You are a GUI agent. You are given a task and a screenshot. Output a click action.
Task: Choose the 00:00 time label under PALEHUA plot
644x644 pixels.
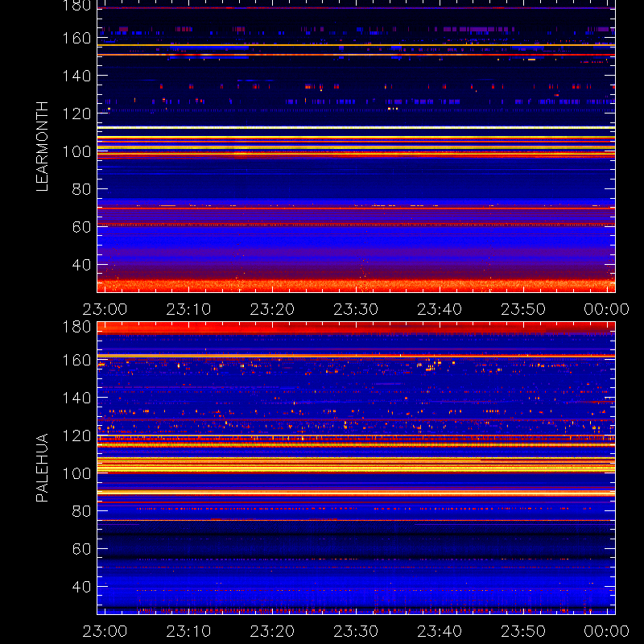[607, 631]
